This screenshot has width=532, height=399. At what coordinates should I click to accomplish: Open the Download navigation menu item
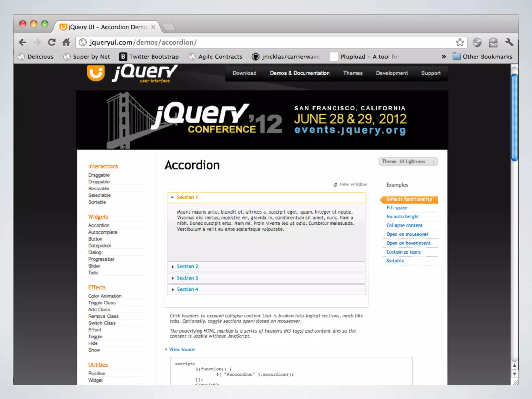(244, 73)
